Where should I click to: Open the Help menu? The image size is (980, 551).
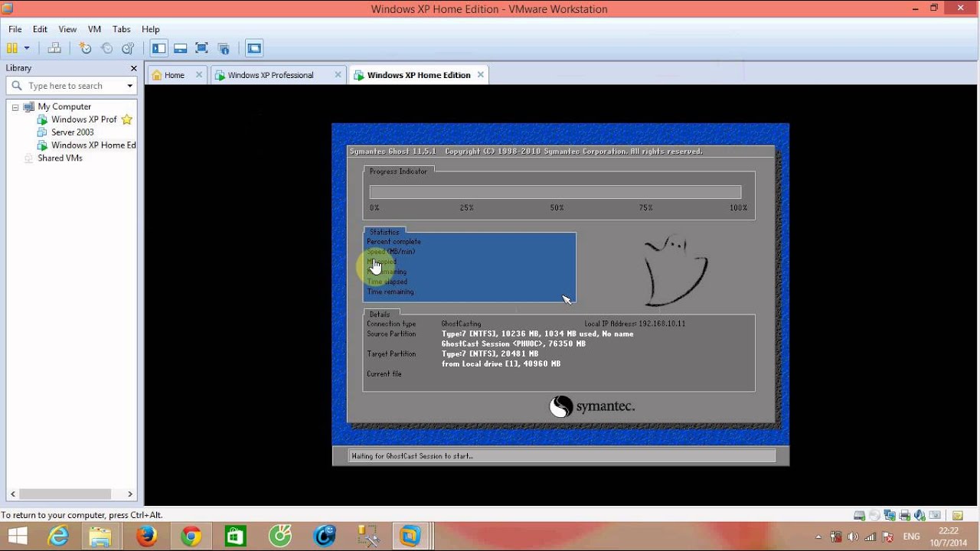click(x=151, y=29)
